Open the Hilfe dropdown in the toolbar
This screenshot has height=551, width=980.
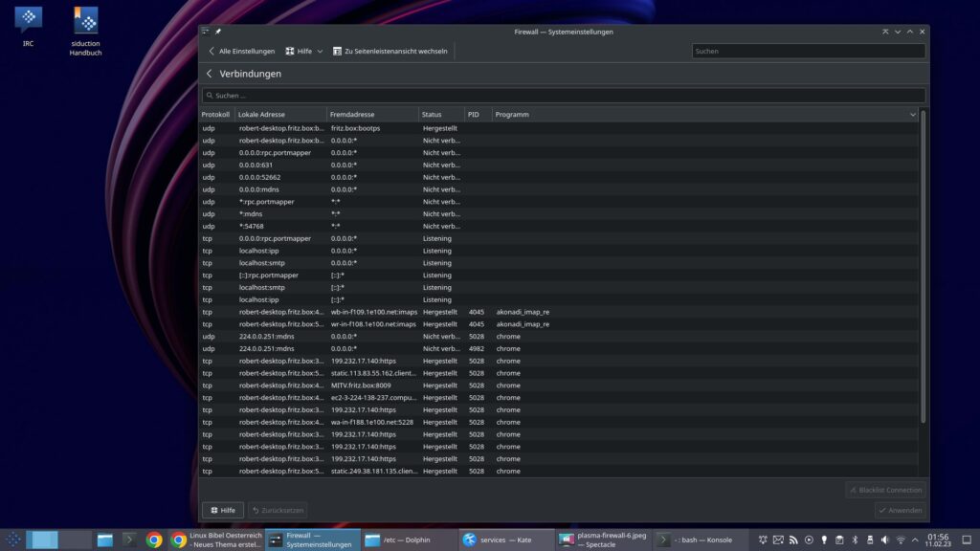(x=304, y=52)
